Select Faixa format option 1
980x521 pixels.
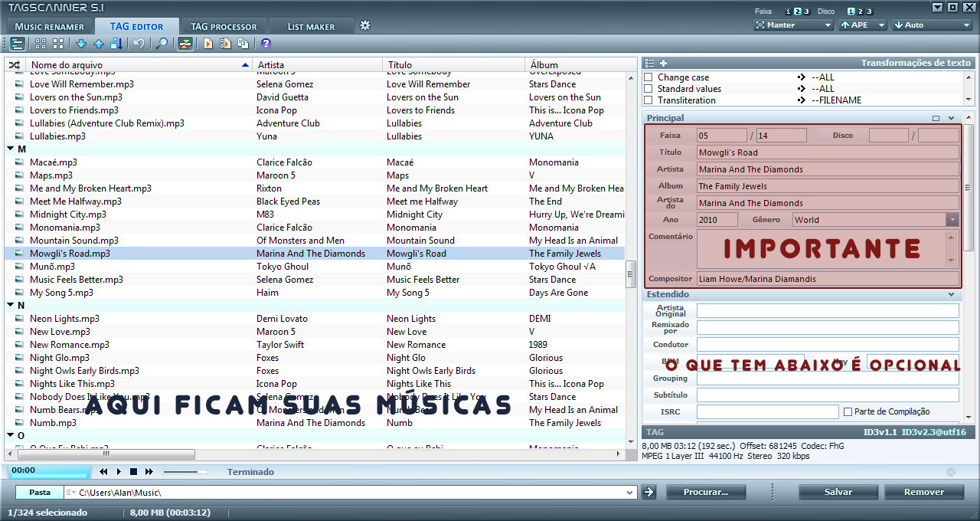pyautogui.click(x=789, y=11)
